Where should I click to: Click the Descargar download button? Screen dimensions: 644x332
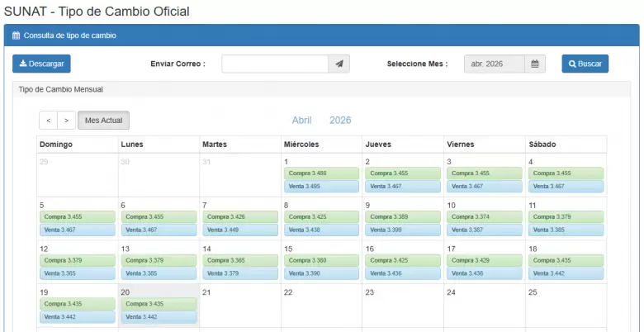tap(41, 64)
